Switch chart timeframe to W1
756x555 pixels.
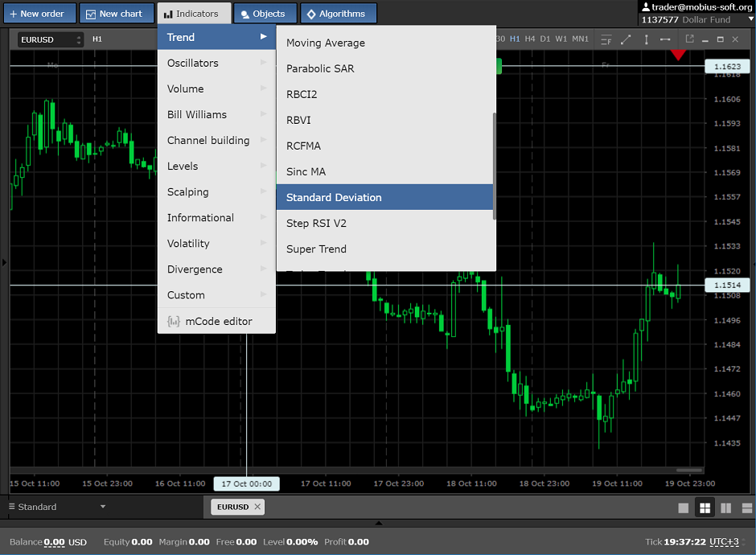tap(561, 39)
